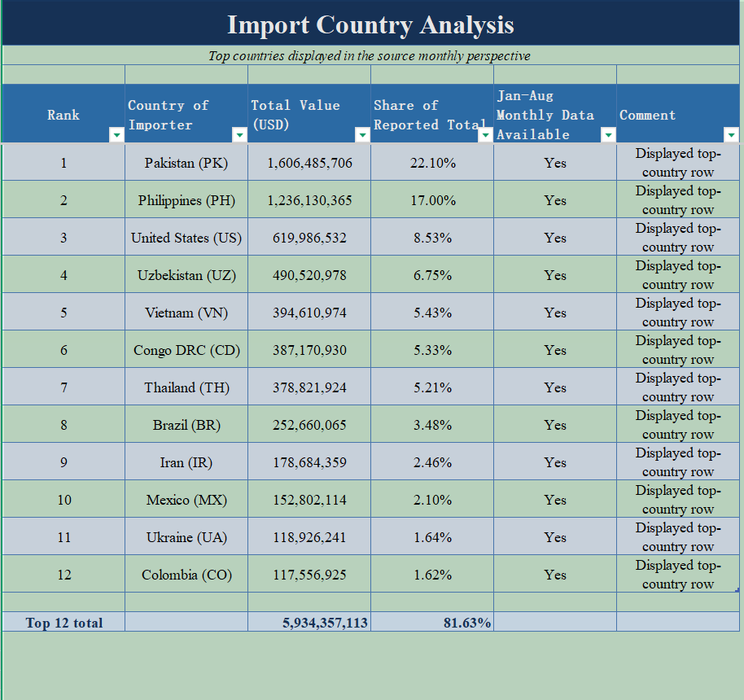The width and height of the screenshot is (744, 700).
Task: Select the Pakistan (PK) cell
Action: click(x=186, y=163)
